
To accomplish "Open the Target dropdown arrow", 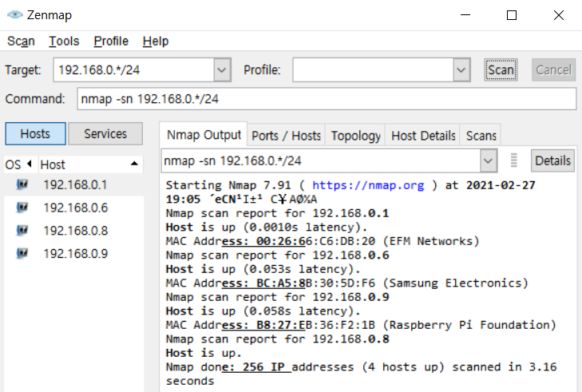I will pos(222,69).
